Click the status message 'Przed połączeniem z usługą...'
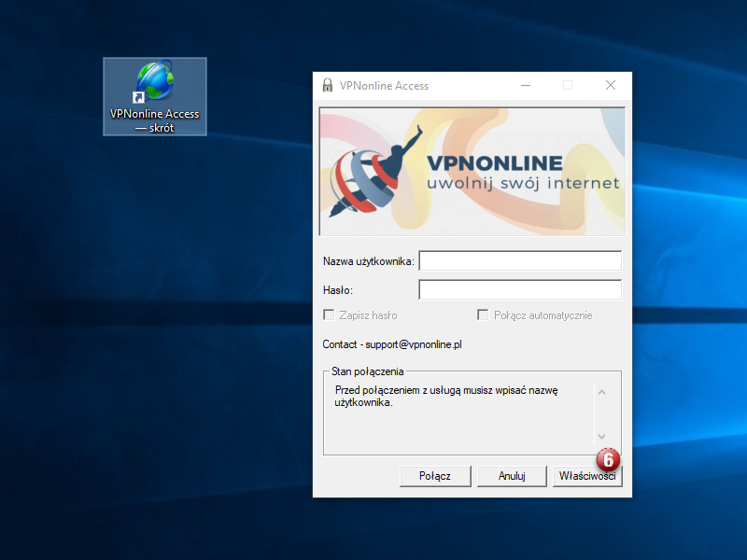Screen dimensions: 747x560 pyautogui.click(x=446, y=396)
